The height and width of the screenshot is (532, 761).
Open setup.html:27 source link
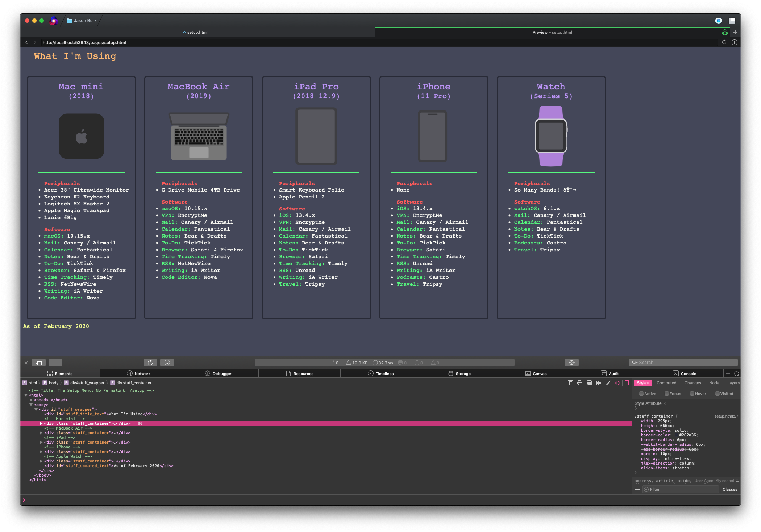point(726,416)
